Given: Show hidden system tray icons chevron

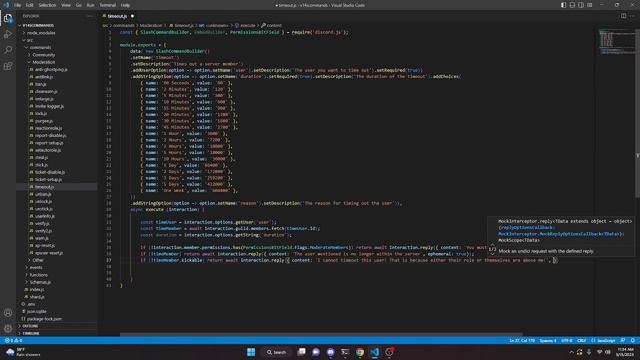Looking at the screenshot, I should (571, 352).
